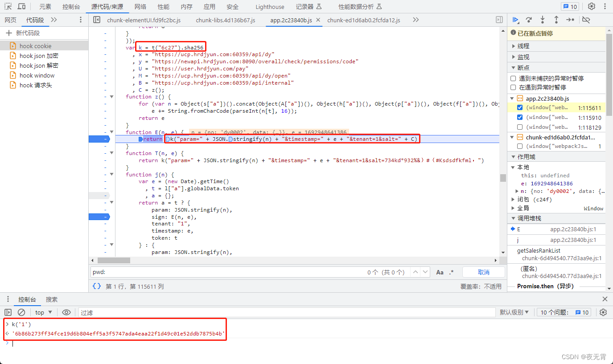Image resolution: width=613 pixels, height=364 pixels.
Task: Go to previous search result arrow
Action: click(x=415, y=272)
